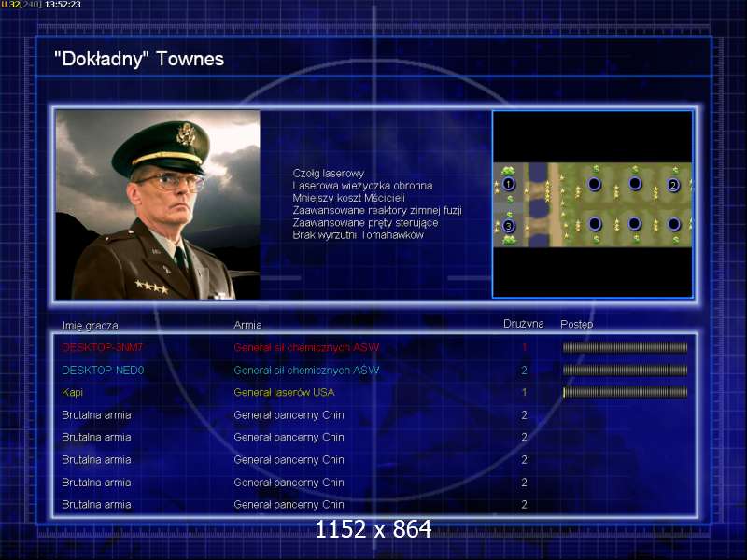Select start position 3 on the minimap

click(508, 226)
